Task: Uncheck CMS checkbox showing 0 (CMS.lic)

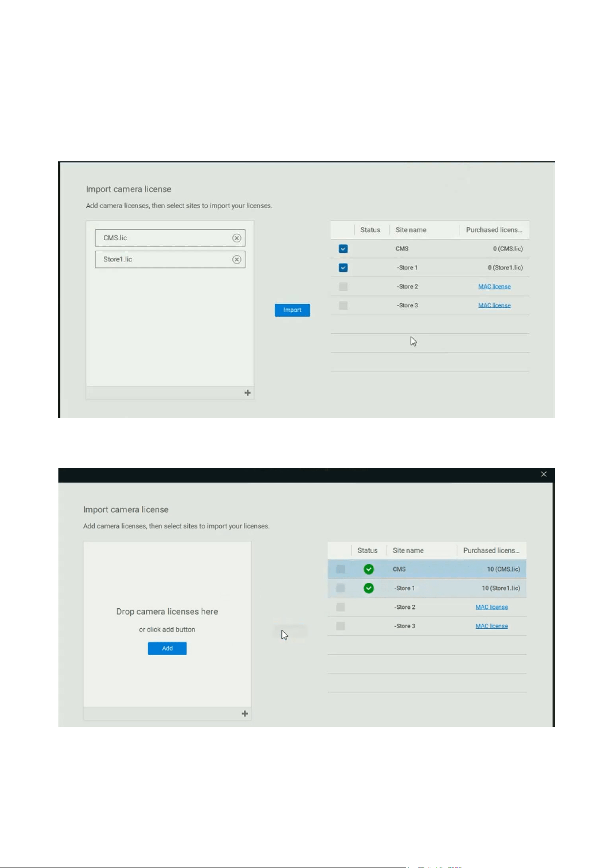Action: (x=343, y=249)
